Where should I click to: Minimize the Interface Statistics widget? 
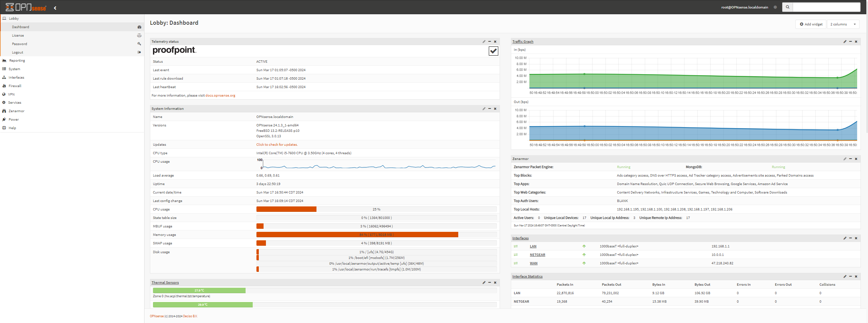[x=850, y=277]
